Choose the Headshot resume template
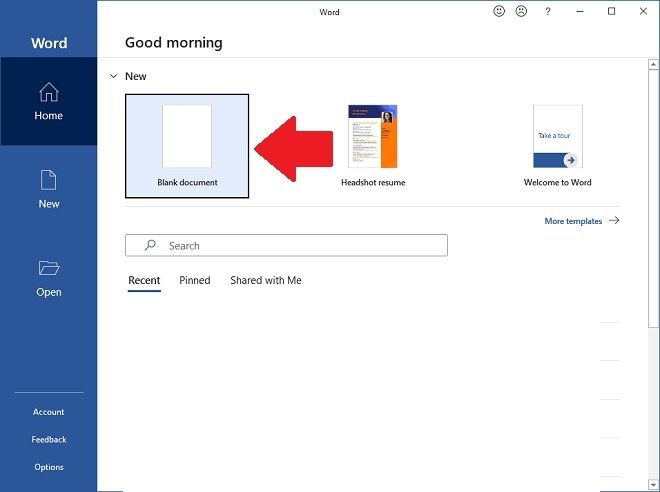660x492 pixels. tap(373, 146)
